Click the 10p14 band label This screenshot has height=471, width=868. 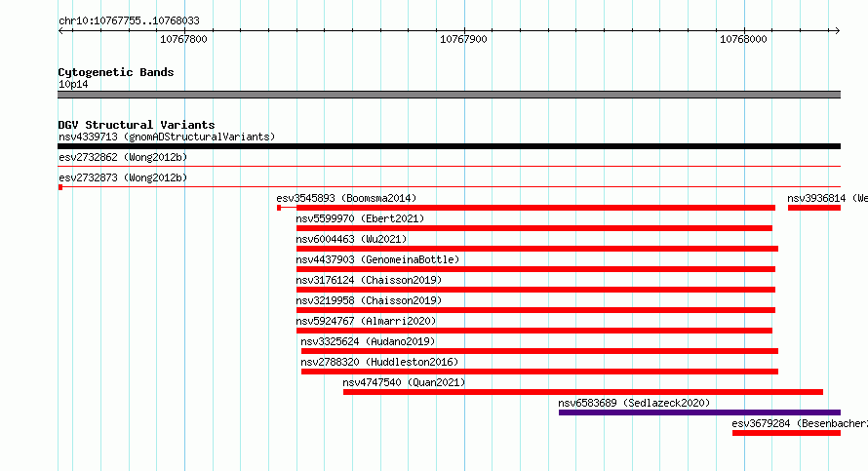pyautogui.click(x=73, y=84)
